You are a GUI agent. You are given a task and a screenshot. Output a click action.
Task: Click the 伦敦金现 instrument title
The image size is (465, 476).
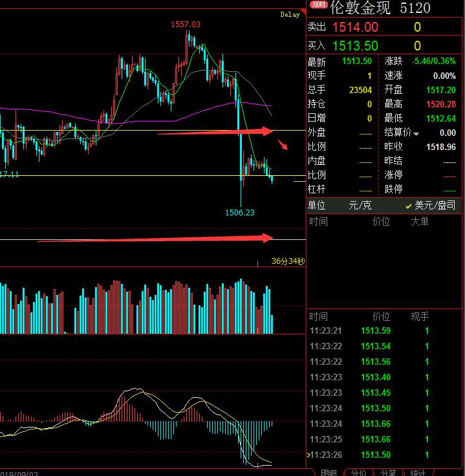pos(360,8)
